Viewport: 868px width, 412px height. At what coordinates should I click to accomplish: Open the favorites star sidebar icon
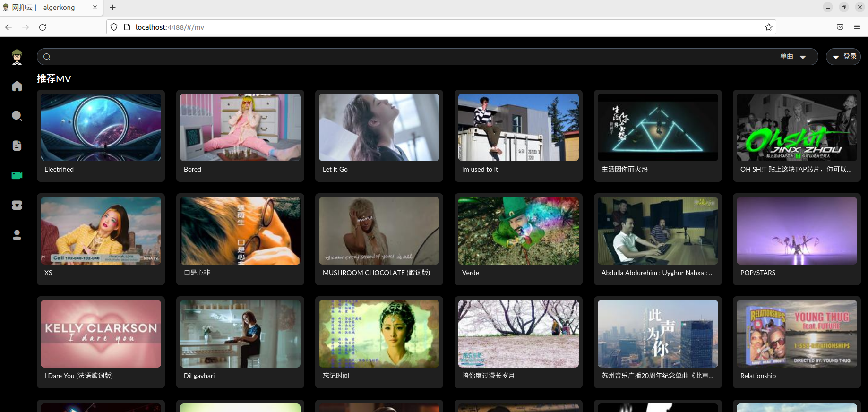(x=17, y=205)
